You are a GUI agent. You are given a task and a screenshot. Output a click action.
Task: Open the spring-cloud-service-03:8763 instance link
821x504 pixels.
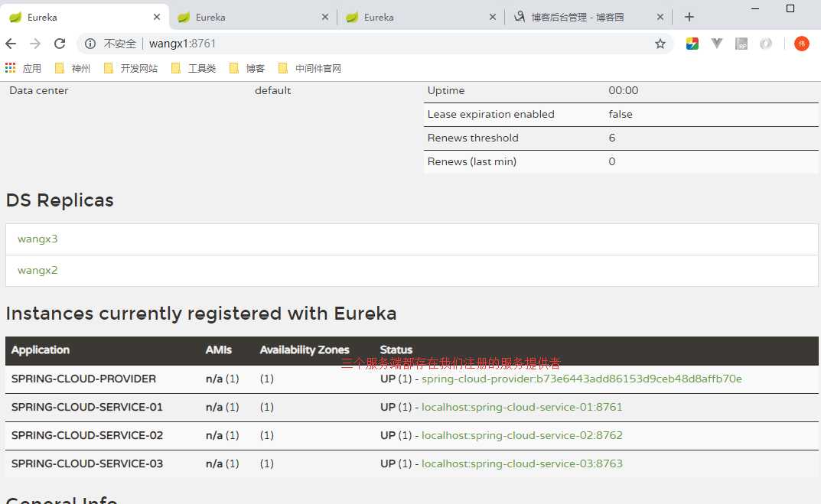click(x=522, y=463)
